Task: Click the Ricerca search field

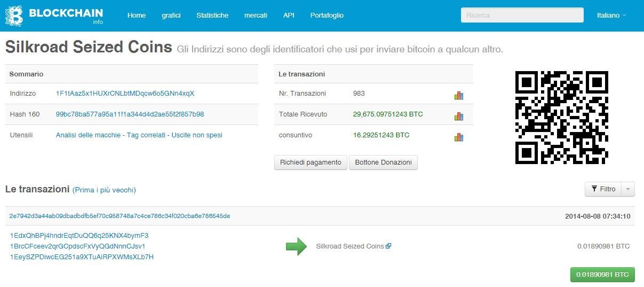Action: point(522,15)
